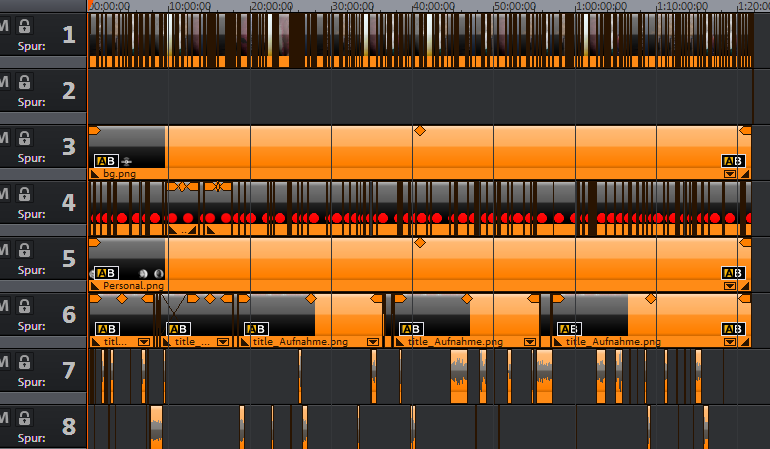770x449 pixels.
Task: Click 1:00:00:00 mark on timeline ruler
Action: [x=575, y=6]
